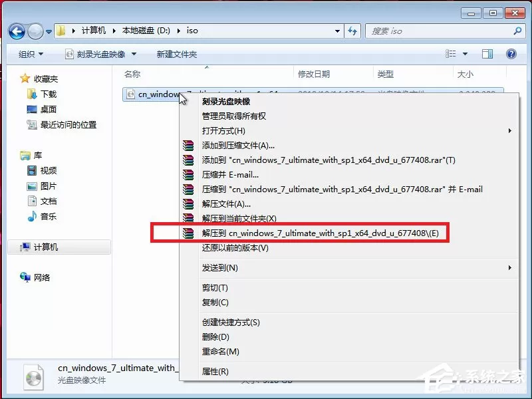Click the 大小 column header
This screenshot has height=399, width=532.
pos(465,74)
